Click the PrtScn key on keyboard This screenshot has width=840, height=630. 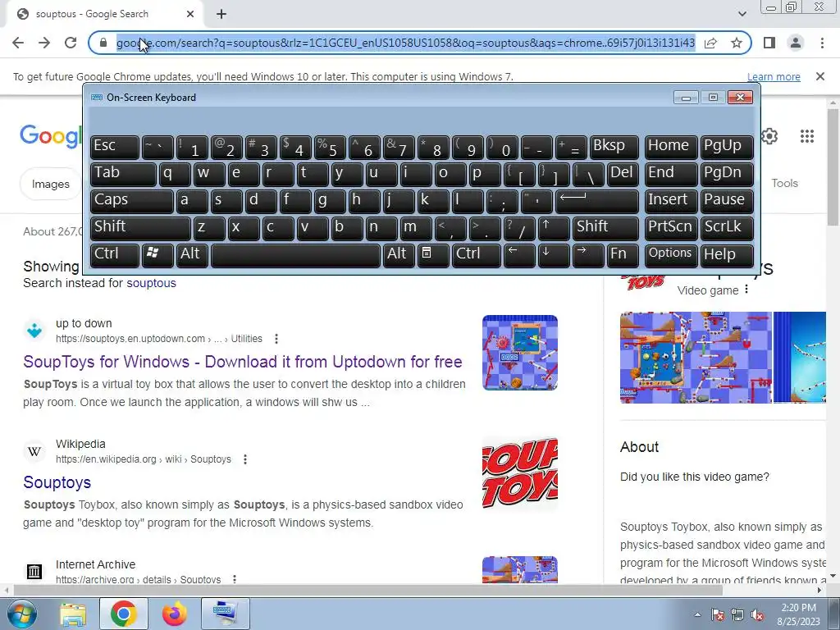(x=671, y=228)
